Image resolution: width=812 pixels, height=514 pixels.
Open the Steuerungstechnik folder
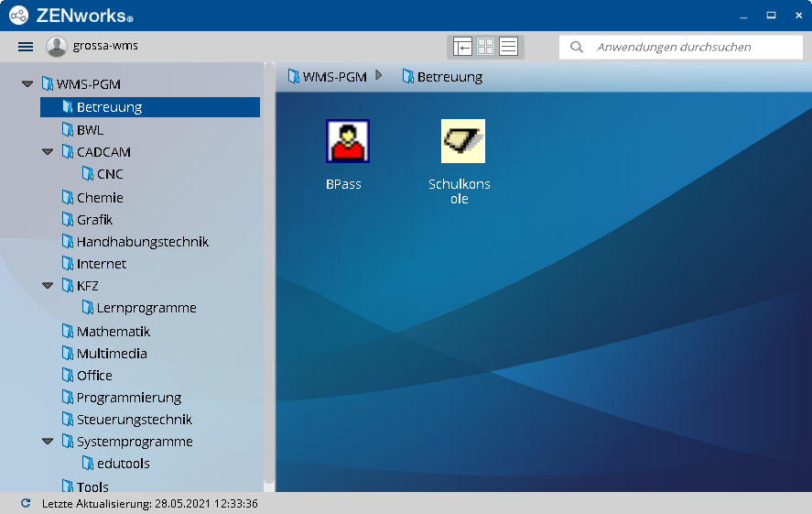127,420
